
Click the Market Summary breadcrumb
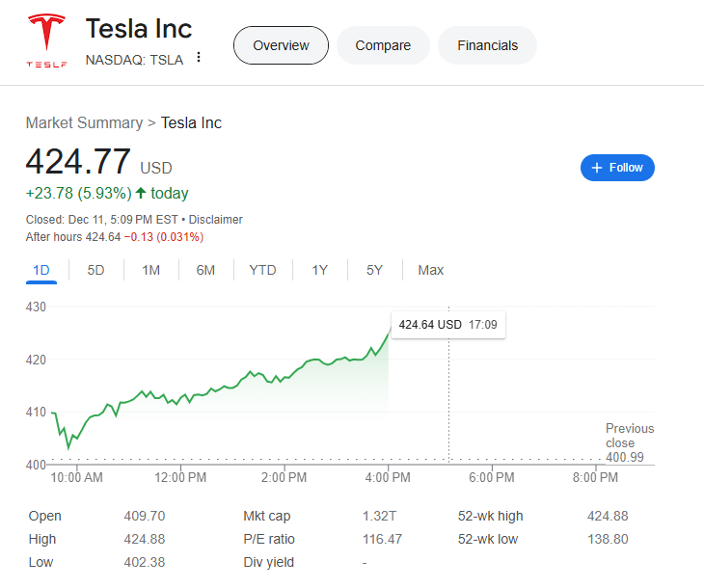(x=83, y=122)
